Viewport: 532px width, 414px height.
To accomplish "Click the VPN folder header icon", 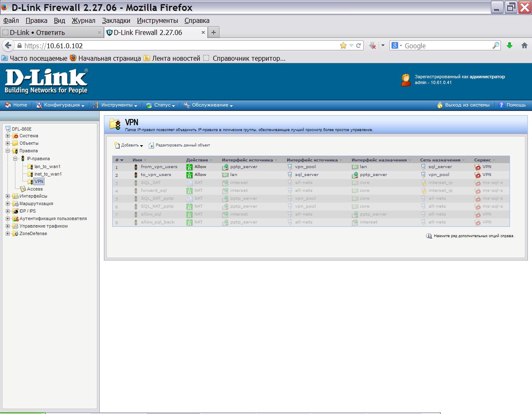I will click(x=115, y=124).
